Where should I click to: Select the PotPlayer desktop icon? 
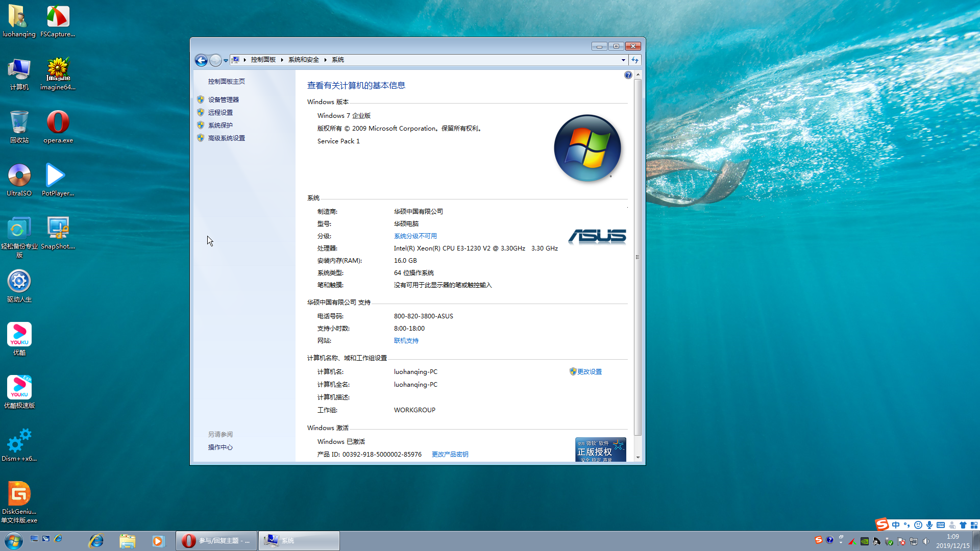[x=58, y=181]
